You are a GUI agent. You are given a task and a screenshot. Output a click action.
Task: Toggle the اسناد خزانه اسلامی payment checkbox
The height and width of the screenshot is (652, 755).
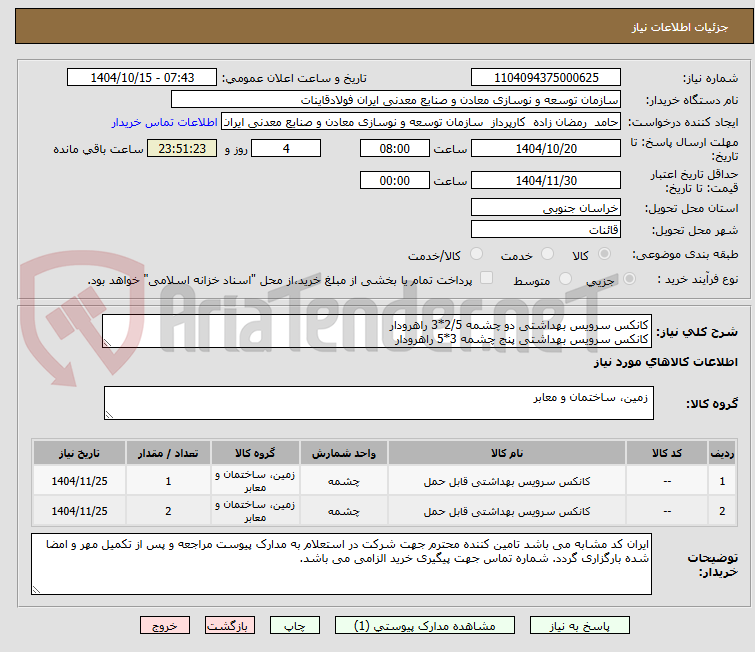pyautogui.click(x=487, y=278)
